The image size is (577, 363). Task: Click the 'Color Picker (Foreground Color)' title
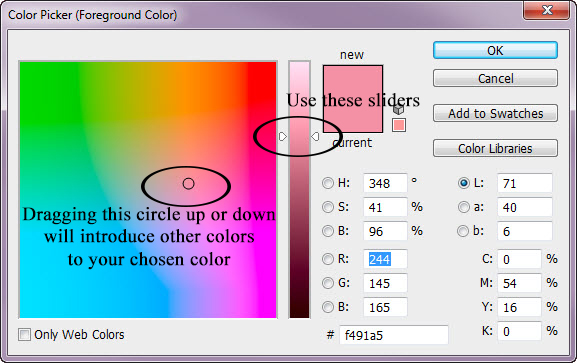point(93,15)
